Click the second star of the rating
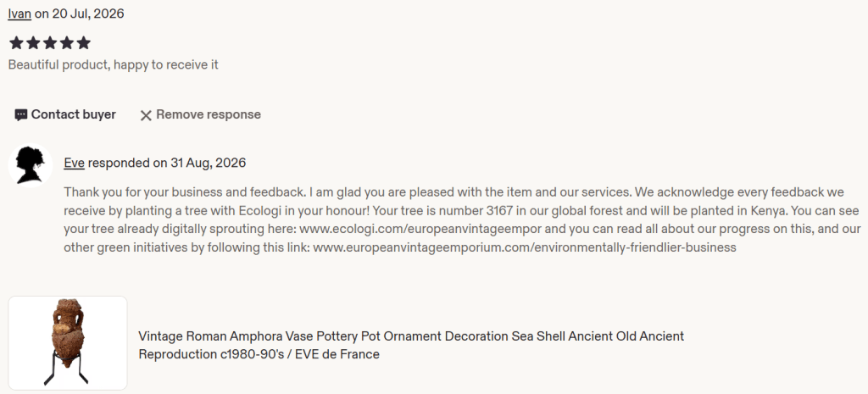Screen dimensions: 868x394 [x=33, y=42]
